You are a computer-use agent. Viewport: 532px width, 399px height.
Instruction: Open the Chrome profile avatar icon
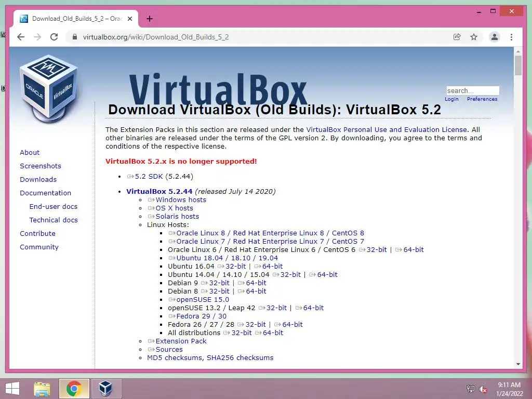pyautogui.click(x=495, y=37)
